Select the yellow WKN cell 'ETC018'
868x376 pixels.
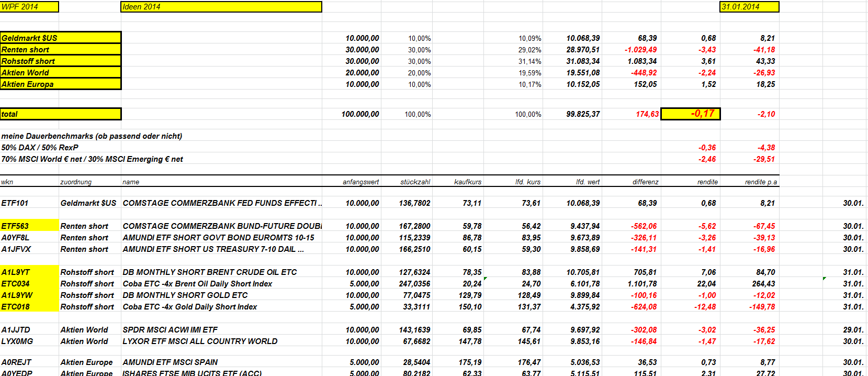click(29, 307)
